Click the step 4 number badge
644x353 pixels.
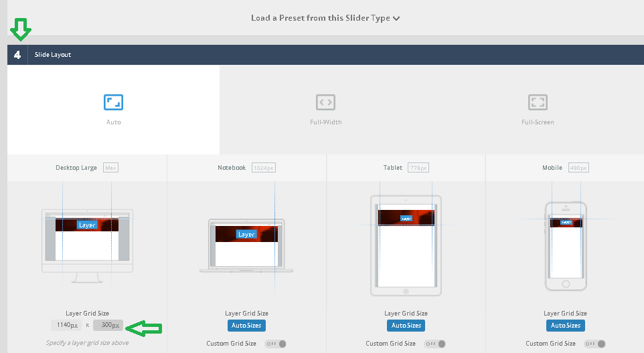(17, 55)
